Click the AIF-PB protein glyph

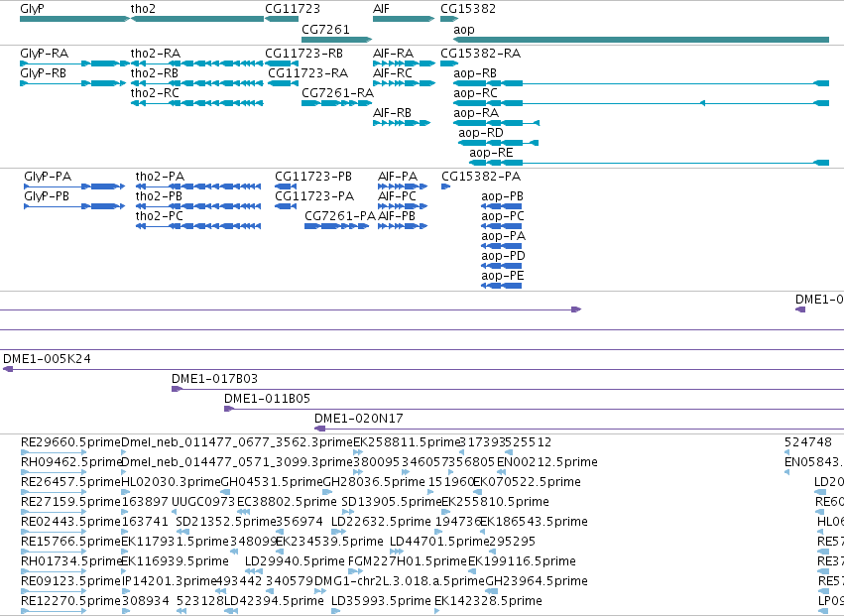403,227
